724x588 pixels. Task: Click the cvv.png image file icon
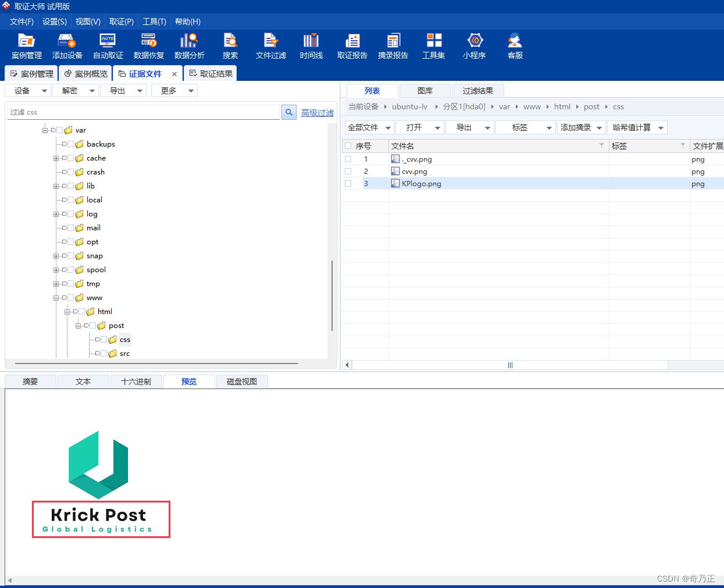click(x=395, y=171)
